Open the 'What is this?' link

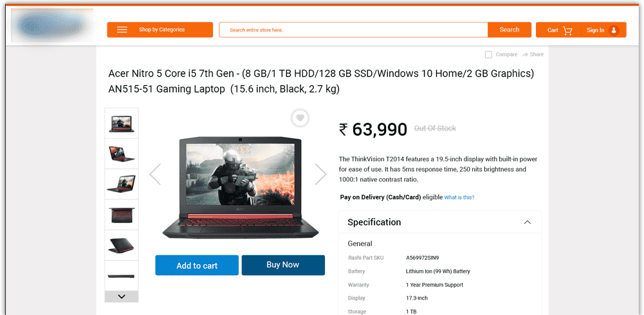click(x=459, y=197)
